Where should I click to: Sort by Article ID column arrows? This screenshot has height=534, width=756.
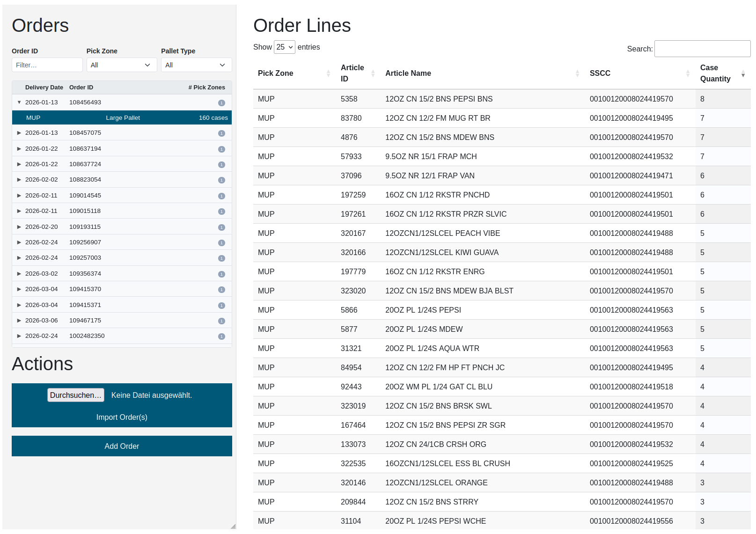[x=373, y=73]
